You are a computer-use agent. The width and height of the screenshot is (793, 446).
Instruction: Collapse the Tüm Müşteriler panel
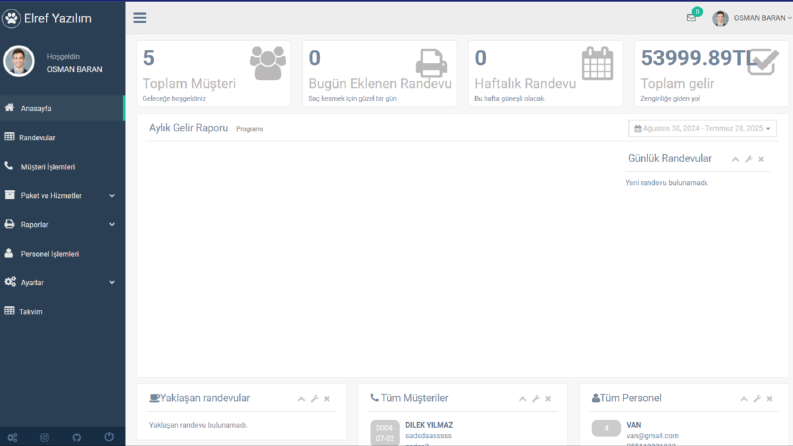point(522,399)
